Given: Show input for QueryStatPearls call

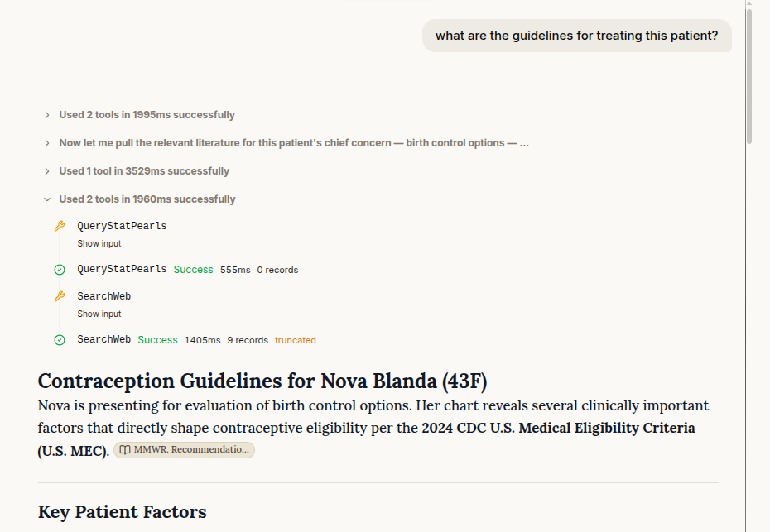Looking at the screenshot, I should click(x=99, y=243).
